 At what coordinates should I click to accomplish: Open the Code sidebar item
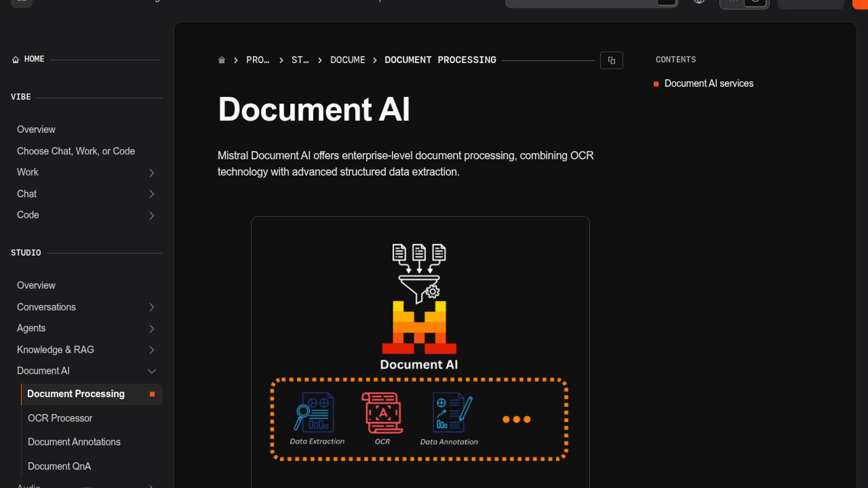pos(28,215)
